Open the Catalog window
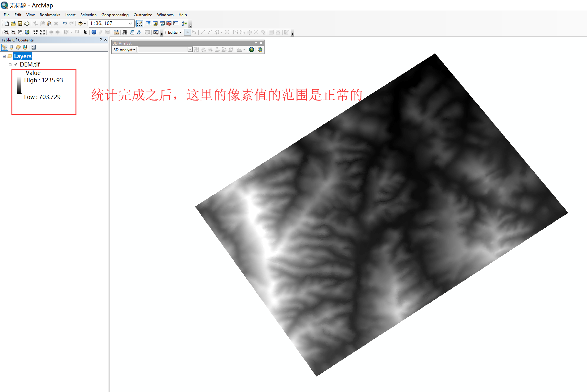 click(155, 24)
